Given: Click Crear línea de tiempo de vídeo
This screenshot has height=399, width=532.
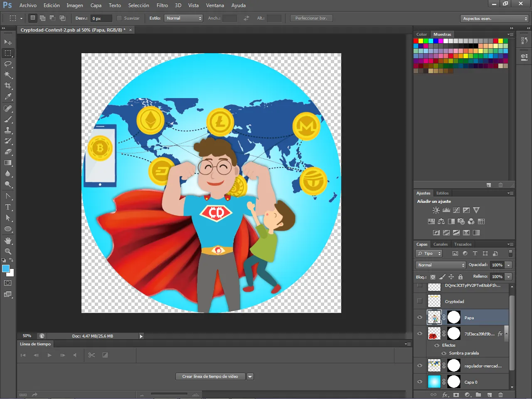Looking at the screenshot, I should coord(210,377).
